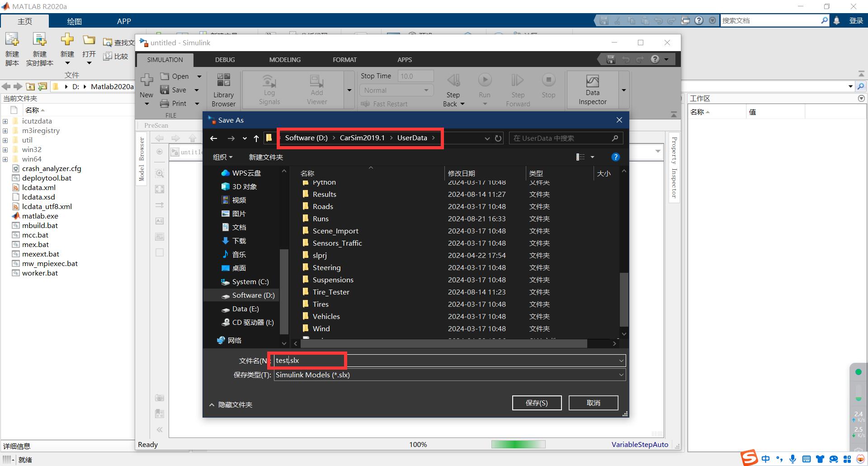Select the Tire_Tester folder
868x466 pixels.
click(331, 292)
